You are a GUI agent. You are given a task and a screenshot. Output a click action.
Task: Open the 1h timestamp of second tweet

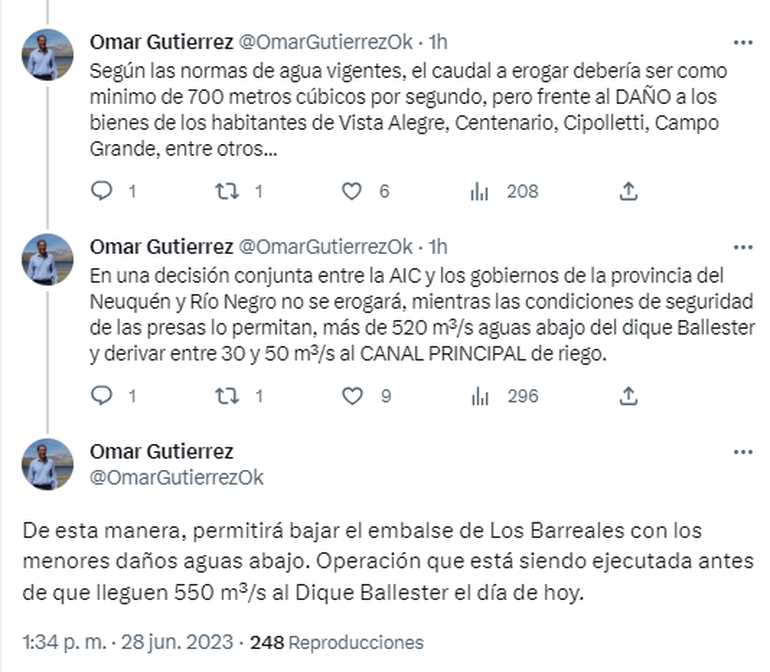point(438,247)
